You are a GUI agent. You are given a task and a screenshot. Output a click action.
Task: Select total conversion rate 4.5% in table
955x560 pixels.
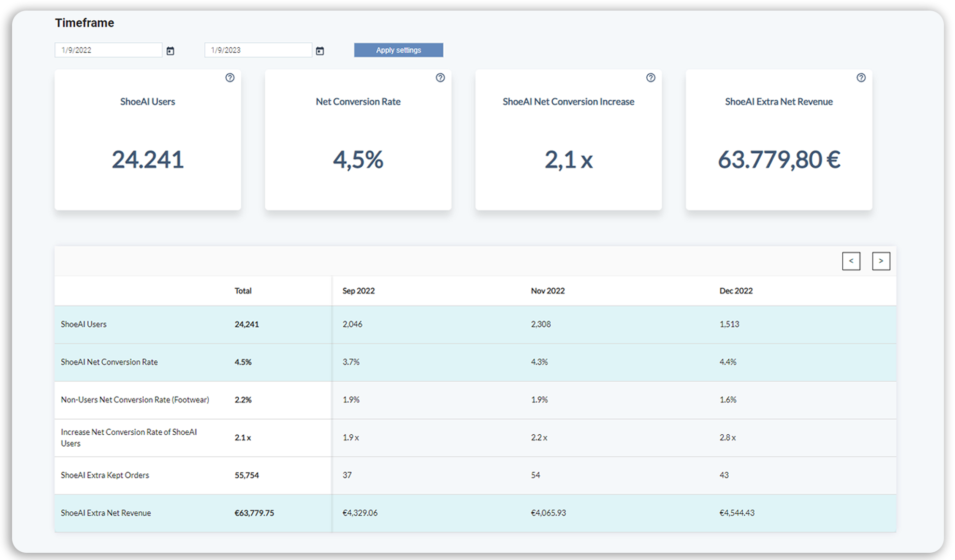tap(243, 362)
